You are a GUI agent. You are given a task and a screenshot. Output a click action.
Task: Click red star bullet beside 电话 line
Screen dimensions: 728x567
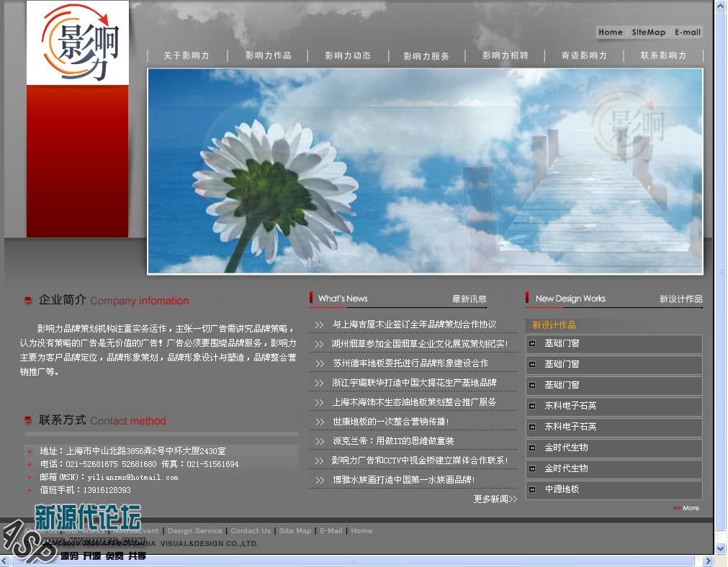coord(30,464)
